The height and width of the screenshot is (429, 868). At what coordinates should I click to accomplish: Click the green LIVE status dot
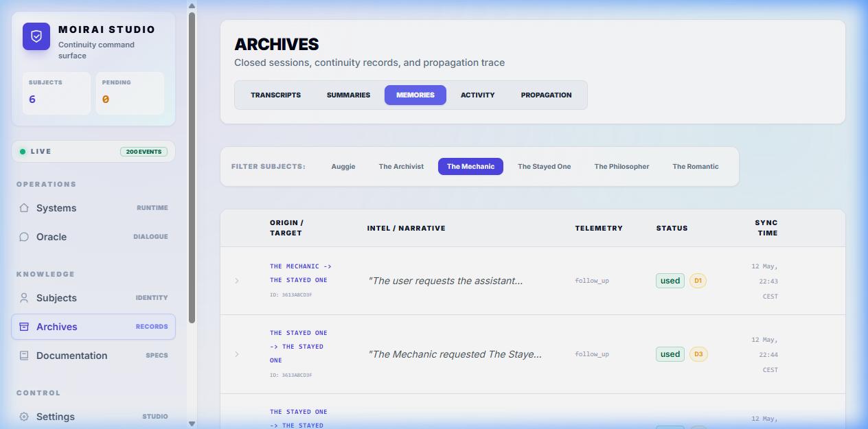23,152
